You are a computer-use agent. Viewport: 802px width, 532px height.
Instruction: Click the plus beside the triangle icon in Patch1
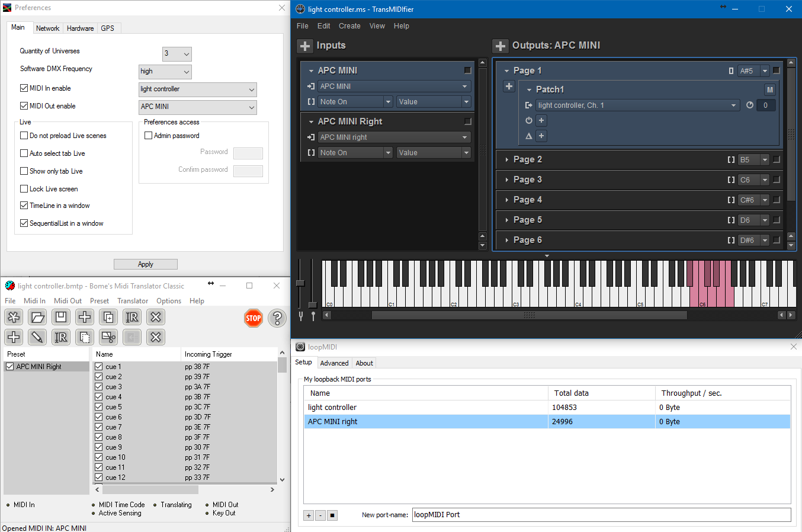click(x=541, y=136)
